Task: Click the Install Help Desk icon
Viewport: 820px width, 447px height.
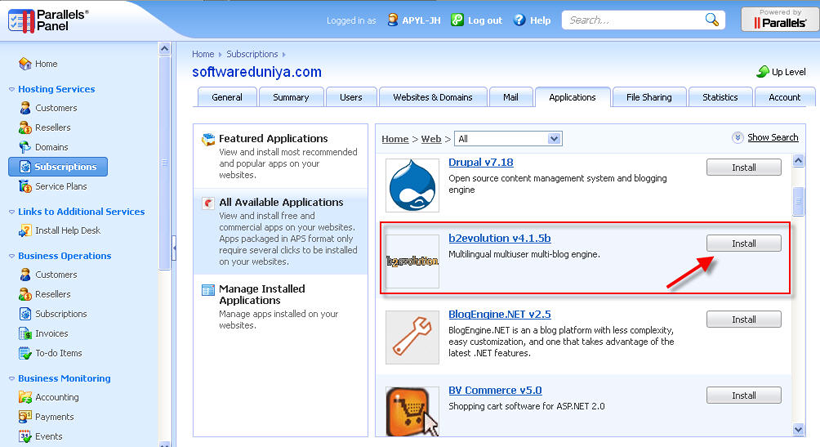Action: click(25, 231)
